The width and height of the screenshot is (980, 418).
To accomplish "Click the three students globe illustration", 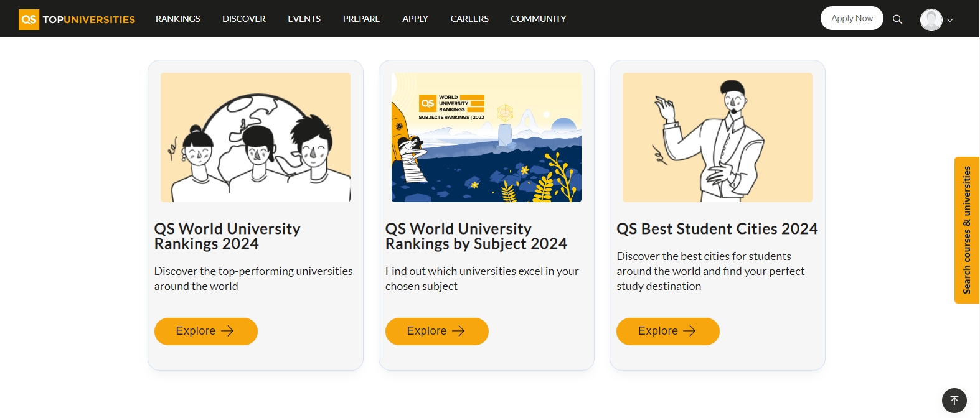I will tap(255, 137).
